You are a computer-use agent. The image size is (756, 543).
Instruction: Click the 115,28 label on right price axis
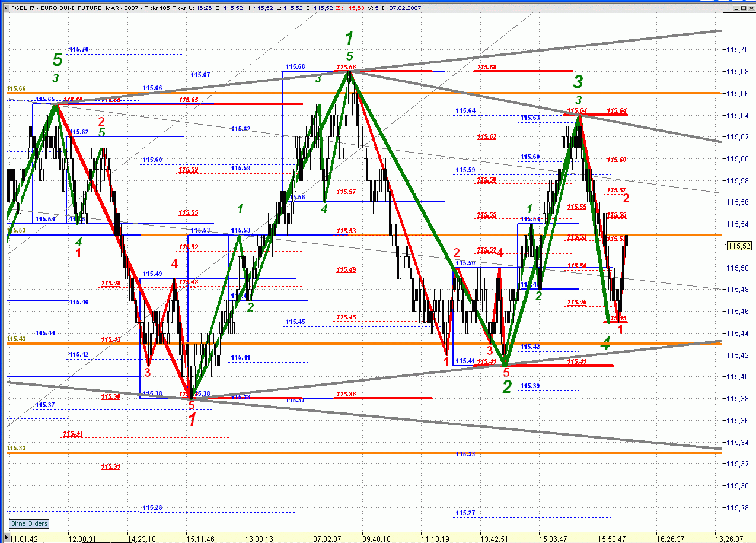(x=739, y=507)
